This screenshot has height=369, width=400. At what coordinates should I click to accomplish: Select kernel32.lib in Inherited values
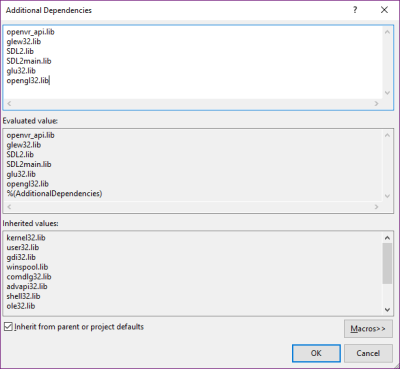pos(26,238)
